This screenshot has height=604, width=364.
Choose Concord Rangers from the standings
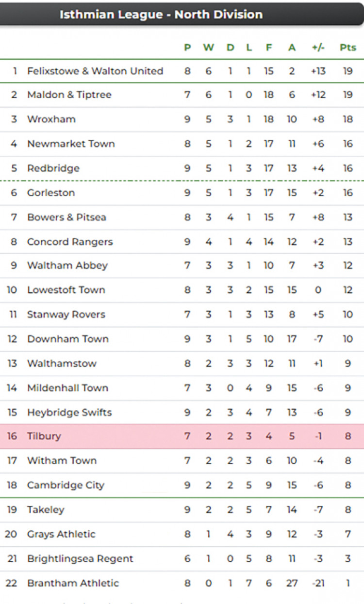tap(70, 242)
